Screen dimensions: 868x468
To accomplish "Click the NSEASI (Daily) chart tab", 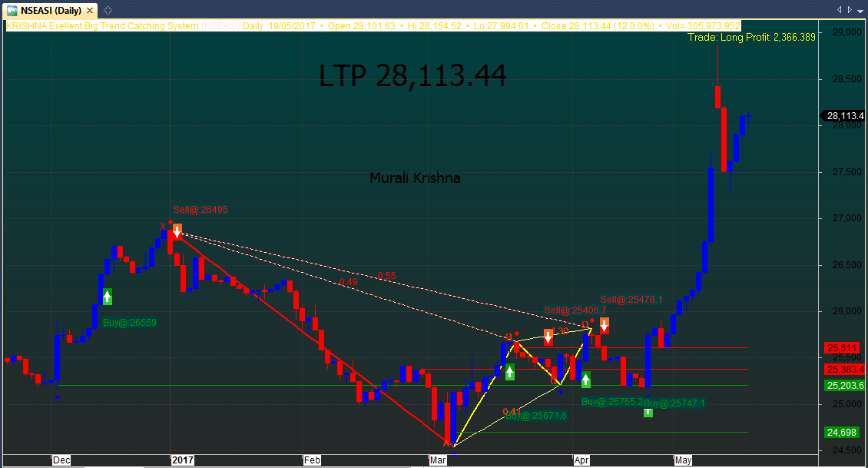I will (48, 11).
